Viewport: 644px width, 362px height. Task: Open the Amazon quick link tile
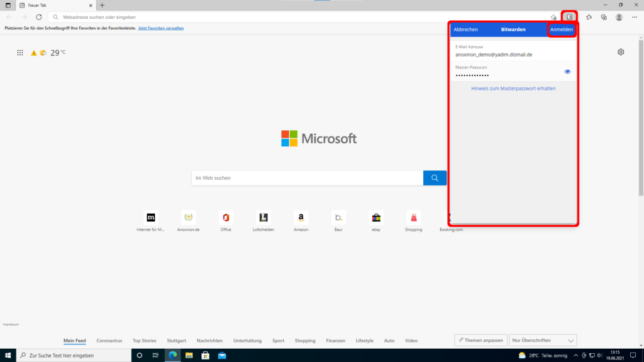[x=301, y=222]
